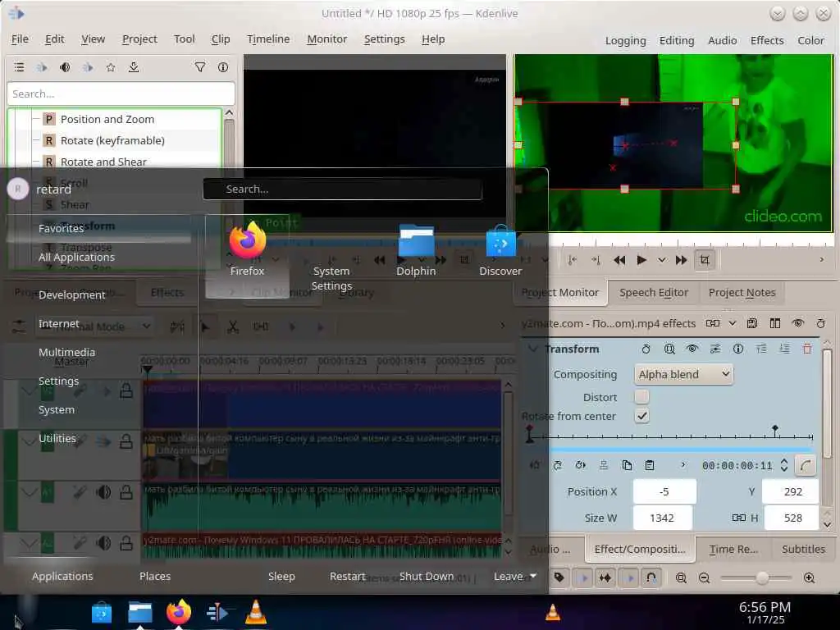
Task: Set zone in point on project monitor
Action: (573, 260)
